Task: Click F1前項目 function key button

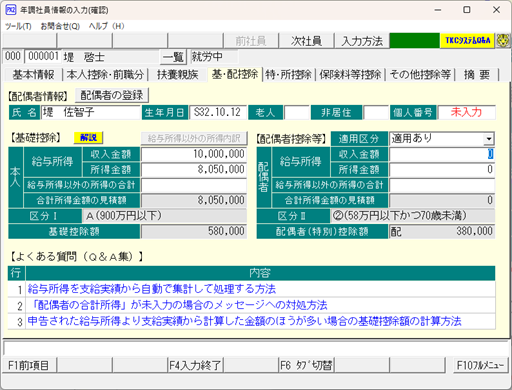Action: tap(29, 365)
